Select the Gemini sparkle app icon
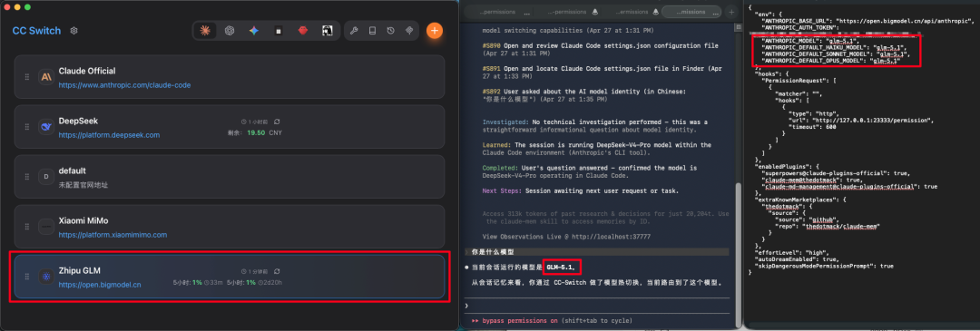Image resolution: width=980 pixels, height=331 pixels. tap(254, 30)
